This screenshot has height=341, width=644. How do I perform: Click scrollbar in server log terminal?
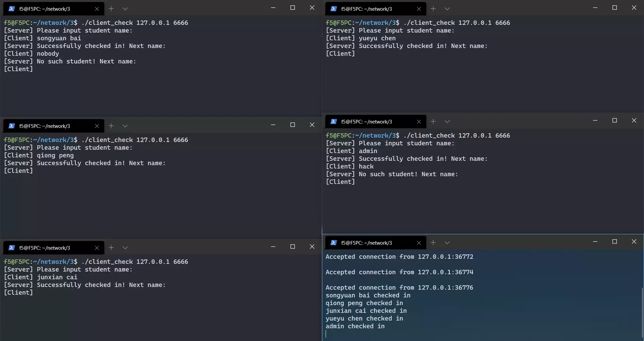pyautogui.click(x=642, y=312)
